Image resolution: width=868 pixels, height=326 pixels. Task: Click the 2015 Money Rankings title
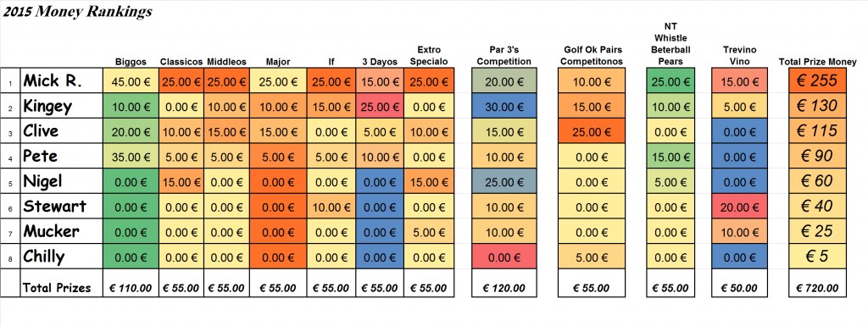click(77, 12)
